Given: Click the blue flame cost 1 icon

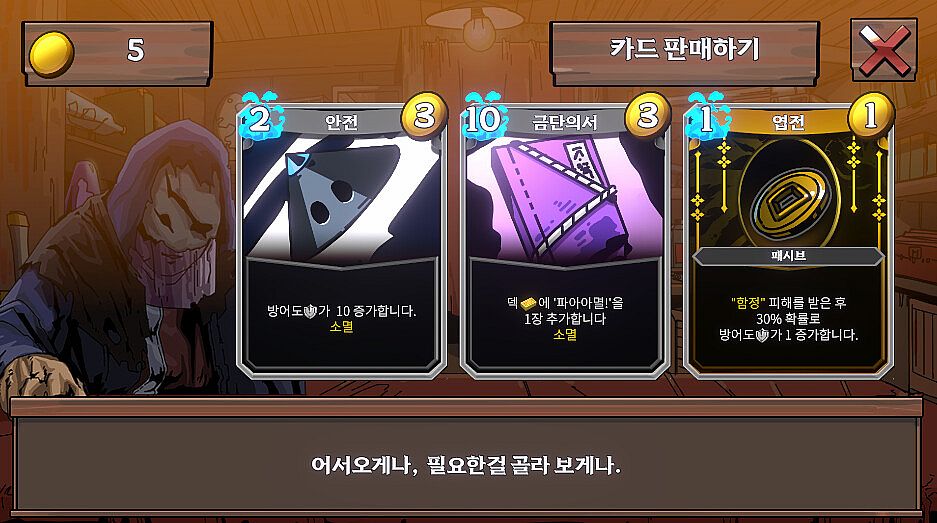Looking at the screenshot, I should [708, 117].
